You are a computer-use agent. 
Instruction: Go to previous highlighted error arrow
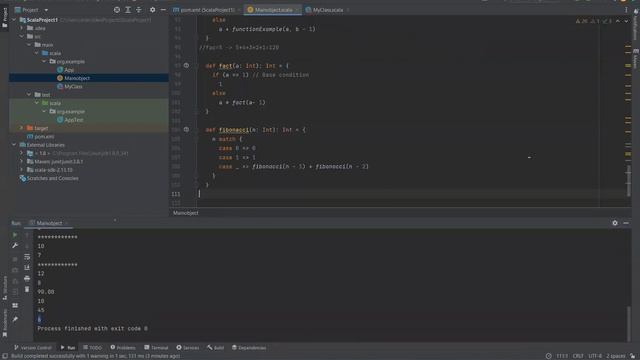(x=618, y=21)
